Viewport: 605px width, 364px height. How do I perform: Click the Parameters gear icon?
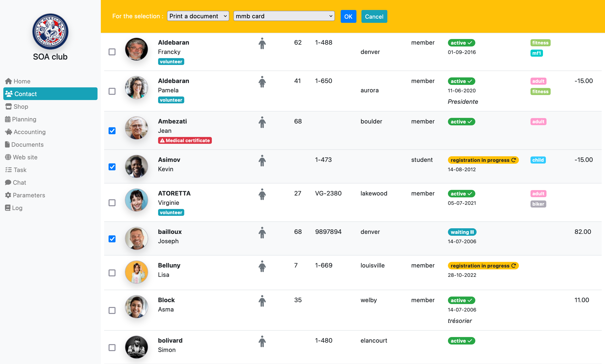pyautogui.click(x=8, y=195)
